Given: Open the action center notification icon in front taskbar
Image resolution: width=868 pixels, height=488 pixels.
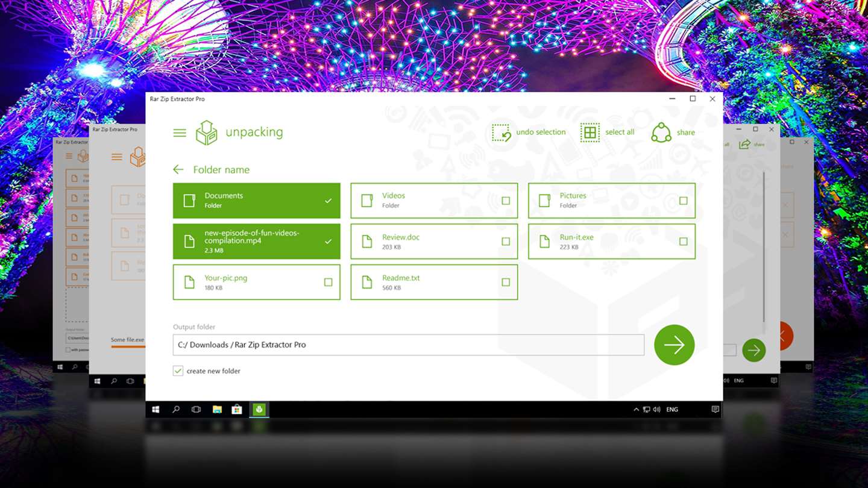Looking at the screenshot, I should pyautogui.click(x=715, y=410).
